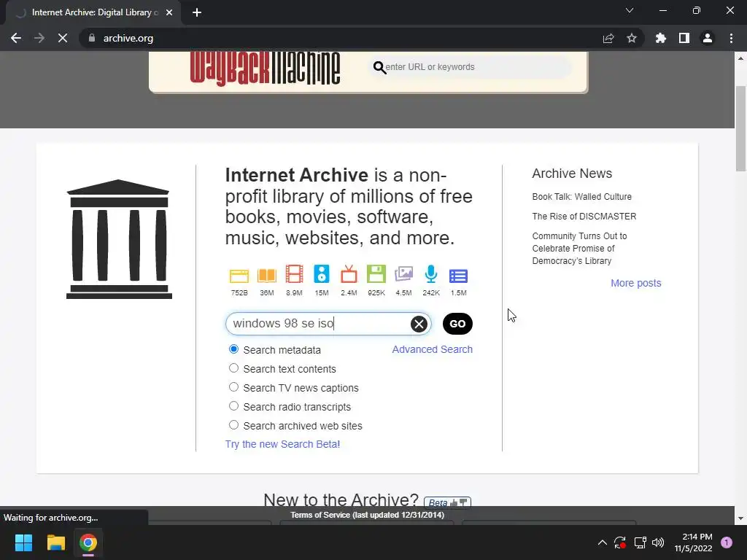Viewport: 747px width, 560px height.
Task: Click the Beta feedback badge
Action: click(447, 502)
